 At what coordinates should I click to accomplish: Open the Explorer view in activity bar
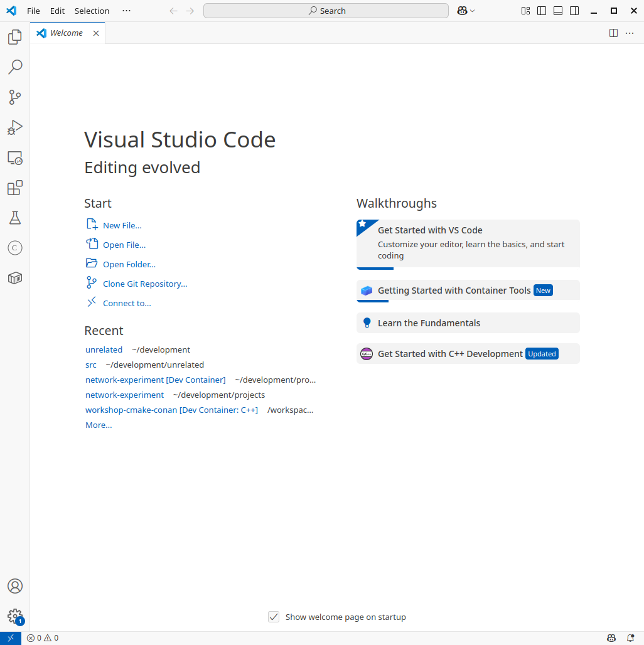coord(15,37)
